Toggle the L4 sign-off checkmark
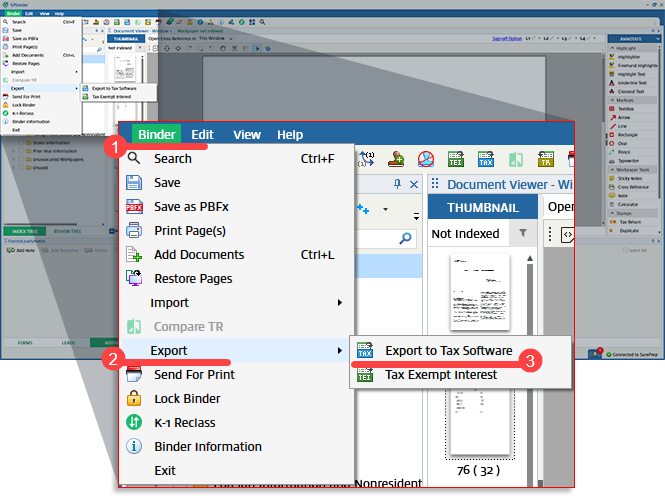This screenshot has height=500, width=665. [x=588, y=39]
